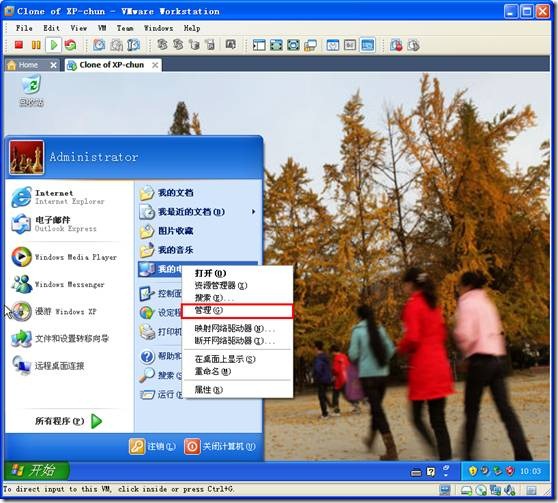Image resolution: width=558 pixels, height=503 pixels.
Task: Open 图片收藏 in Start menu
Action: [198, 231]
